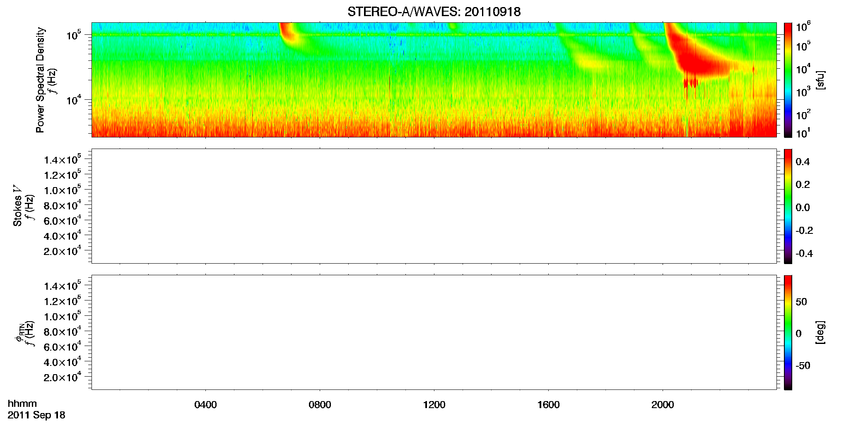The height and width of the screenshot is (447, 868).
Task: Click the 0.0 label on Stokes color bar
Action: tap(803, 208)
